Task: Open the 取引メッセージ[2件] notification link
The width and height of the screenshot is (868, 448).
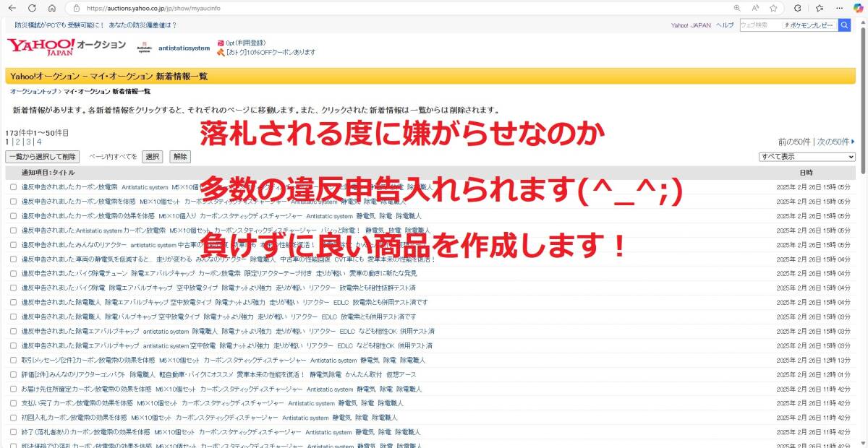Action: (223, 360)
